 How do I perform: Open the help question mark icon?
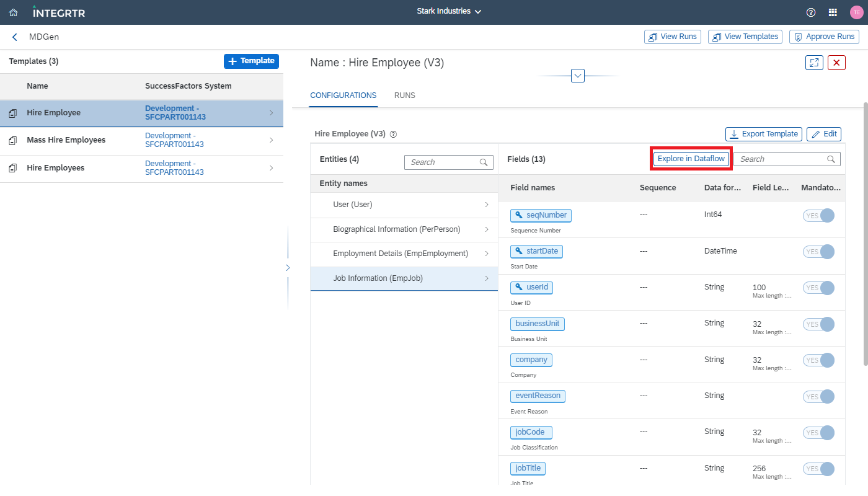[810, 12]
